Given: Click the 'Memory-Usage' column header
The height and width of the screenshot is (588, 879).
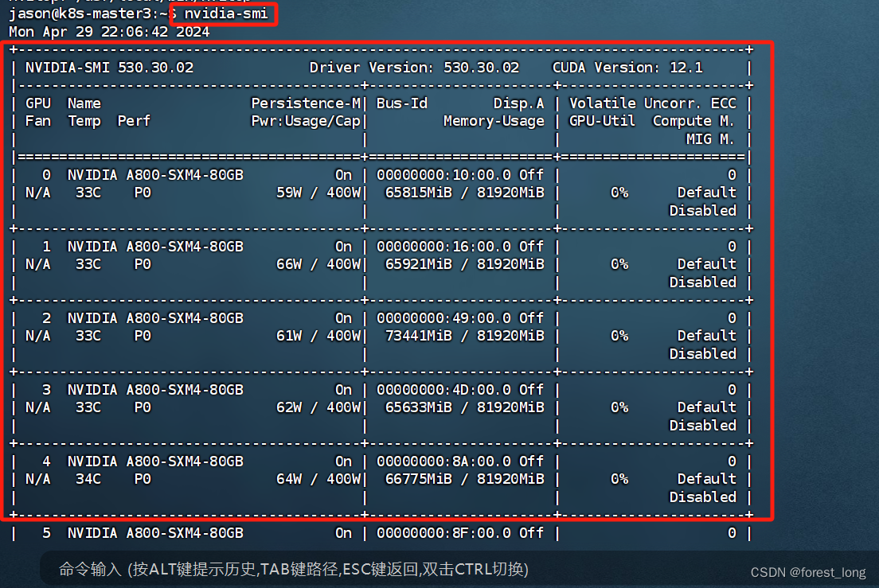Looking at the screenshot, I should point(494,122).
